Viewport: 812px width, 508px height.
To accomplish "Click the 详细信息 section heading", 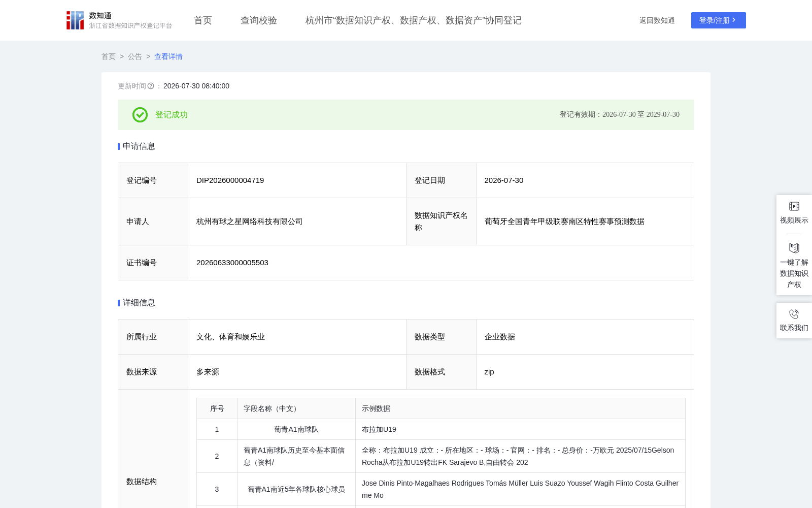I will pos(139,303).
